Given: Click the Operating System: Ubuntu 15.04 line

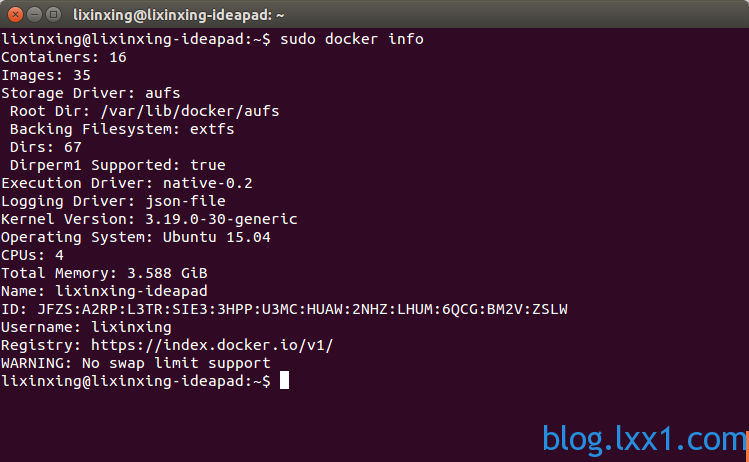Looking at the screenshot, I should tap(136, 237).
